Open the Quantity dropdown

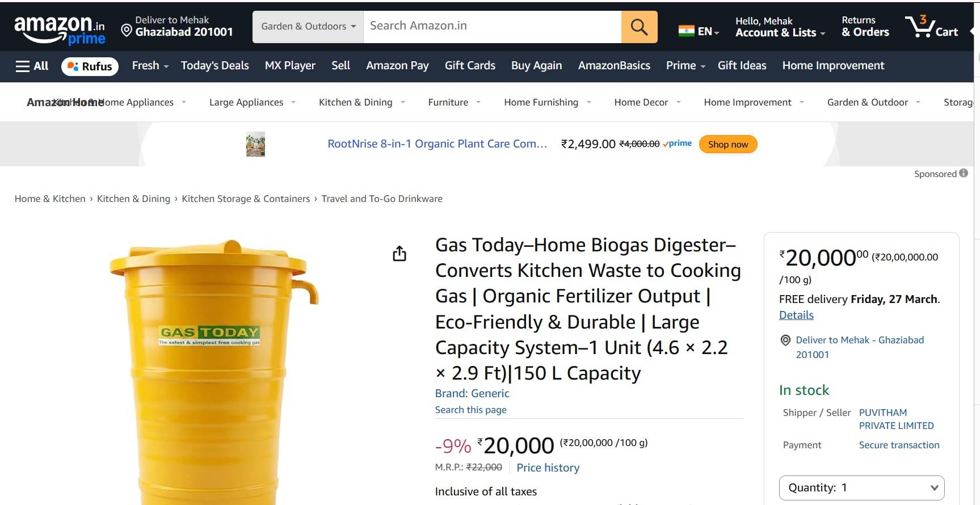click(861, 487)
